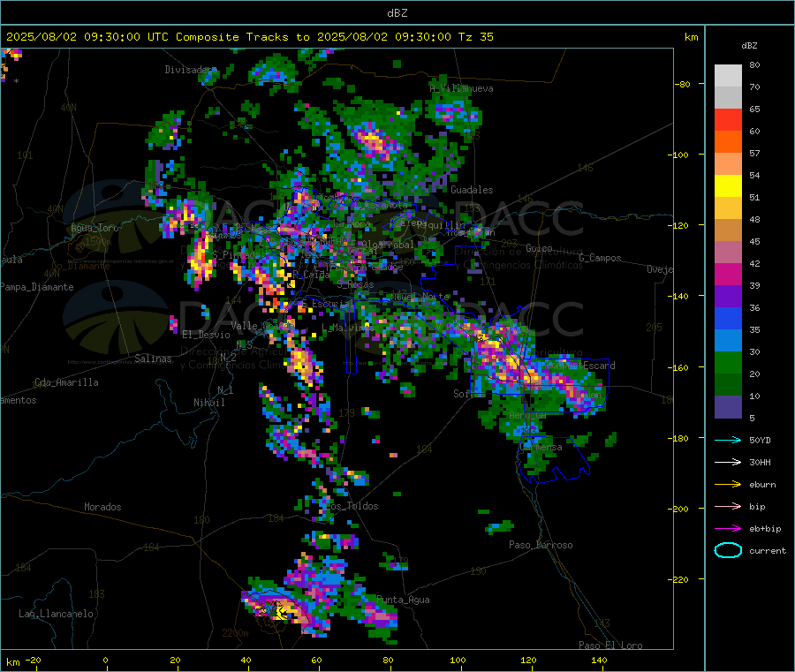Viewport: 795px width, 672px height.
Task: Click the 'N_1' map label
Action: point(225,390)
